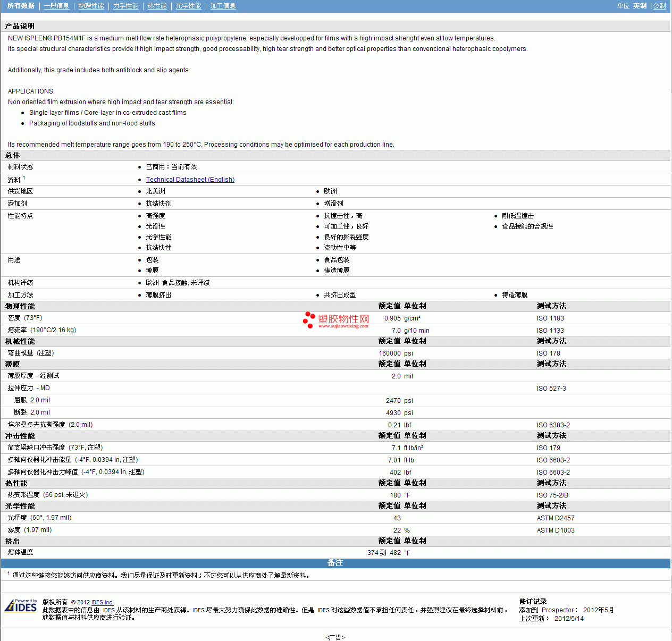Click ISO 1133 test method
672x641 pixels.
point(550,331)
